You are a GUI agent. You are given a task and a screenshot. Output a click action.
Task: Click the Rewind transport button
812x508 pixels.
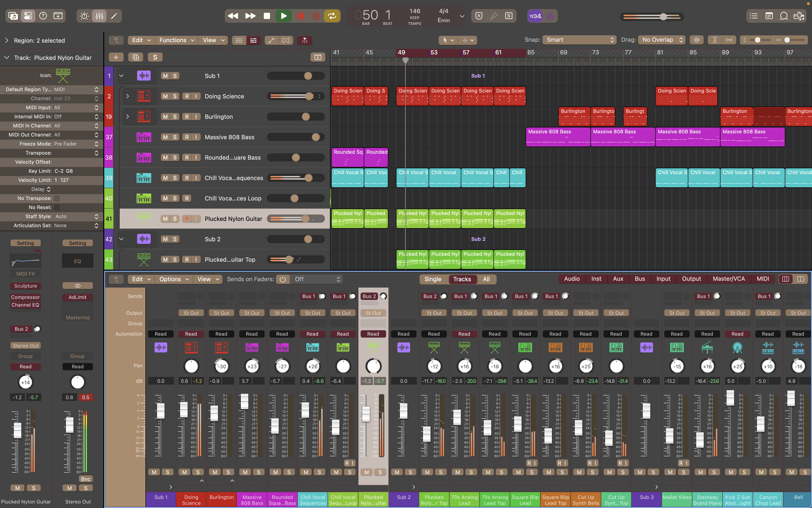point(233,16)
